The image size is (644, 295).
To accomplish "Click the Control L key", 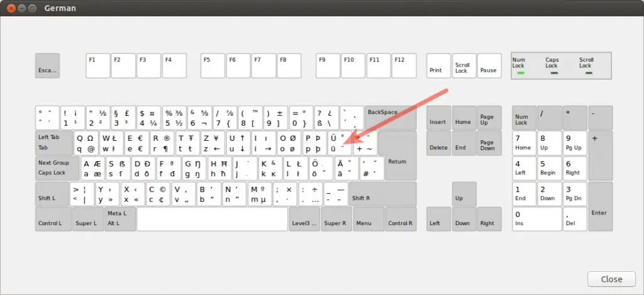I will click(x=53, y=219).
